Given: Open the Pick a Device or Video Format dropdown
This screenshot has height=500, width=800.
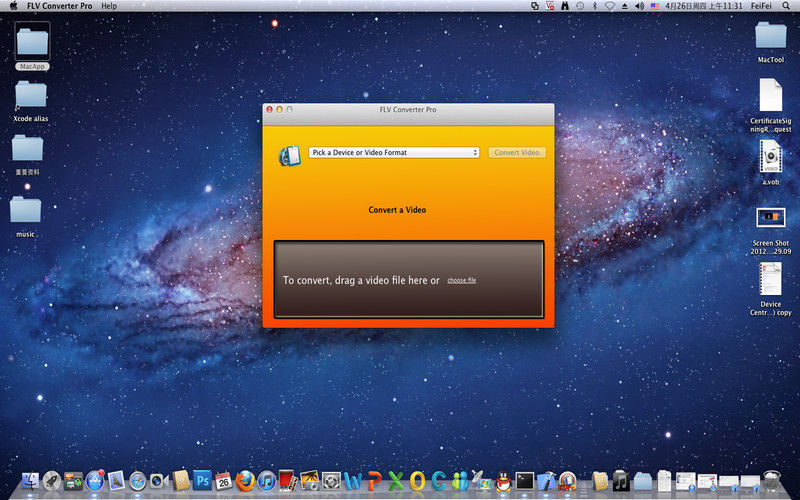Looking at the screenshot, I should (x=394, y=153).
